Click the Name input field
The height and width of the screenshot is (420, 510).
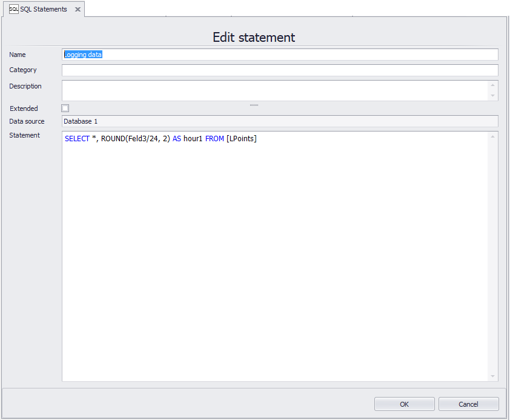(x=280, y=55)
